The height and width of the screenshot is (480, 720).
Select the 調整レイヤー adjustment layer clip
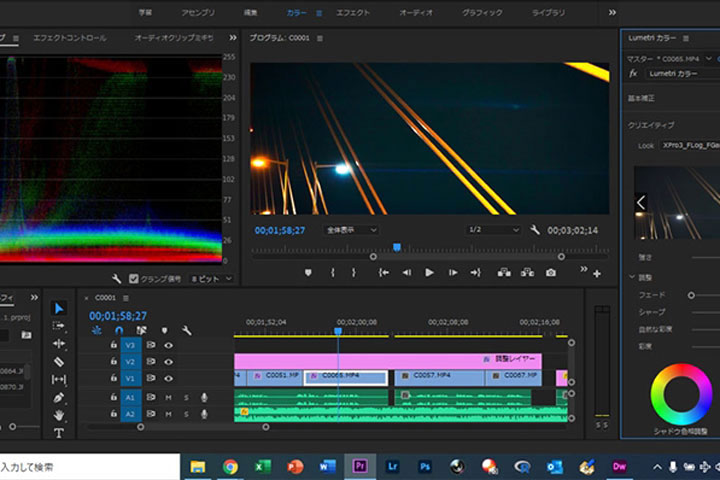pyautogui.click(x=388, y=361)
